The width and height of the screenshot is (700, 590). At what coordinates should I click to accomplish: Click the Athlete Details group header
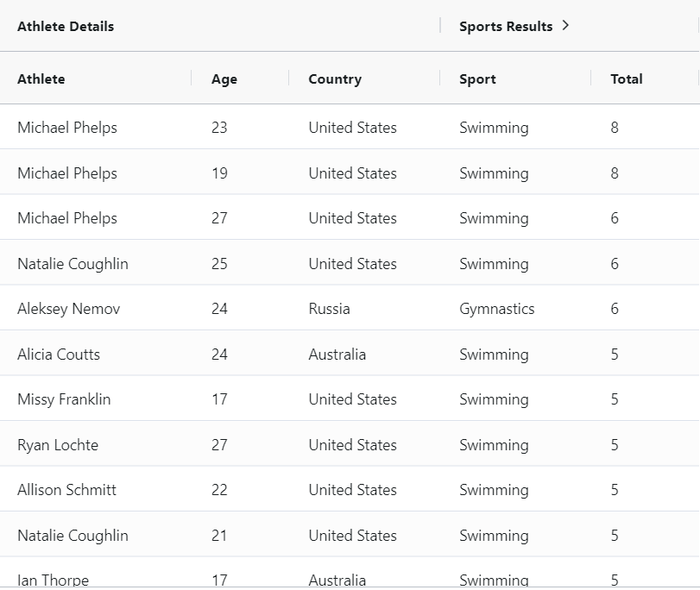point(66,26)
